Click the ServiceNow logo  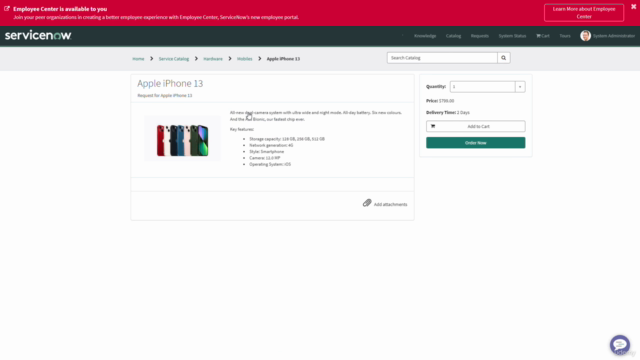point(38,36)
